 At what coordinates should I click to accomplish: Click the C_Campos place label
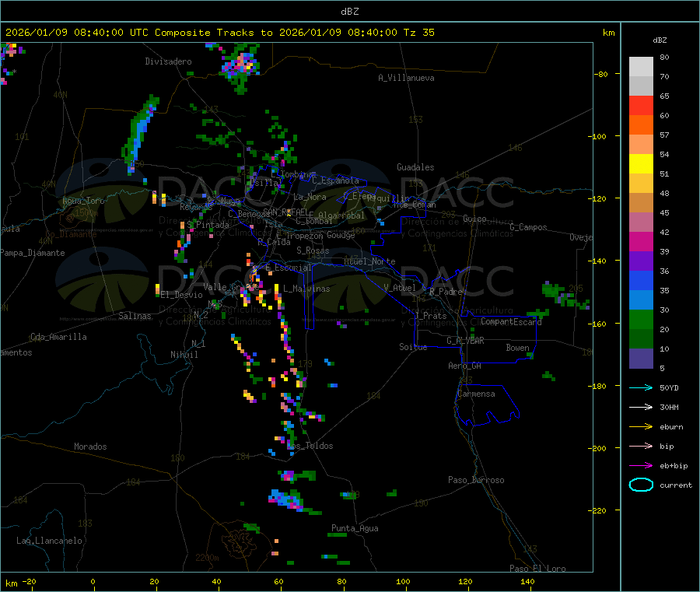point(528,227)
